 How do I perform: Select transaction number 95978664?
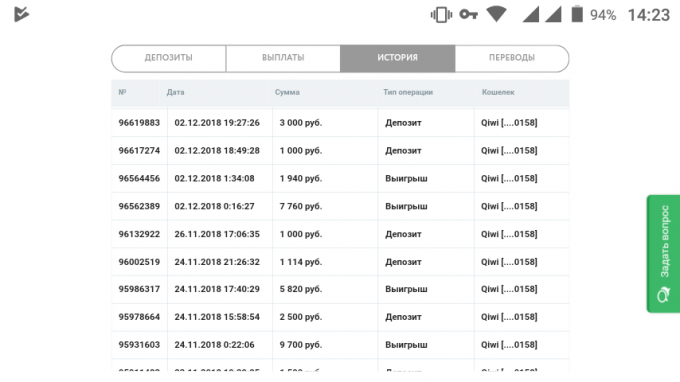pos(139,317)
